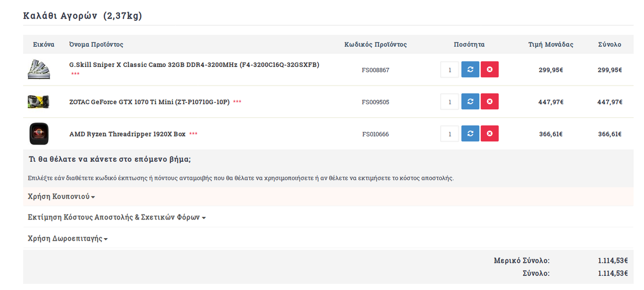
Task: Expand the Χρήση Κουπονιού section
Action: click(x=61, y=196)
